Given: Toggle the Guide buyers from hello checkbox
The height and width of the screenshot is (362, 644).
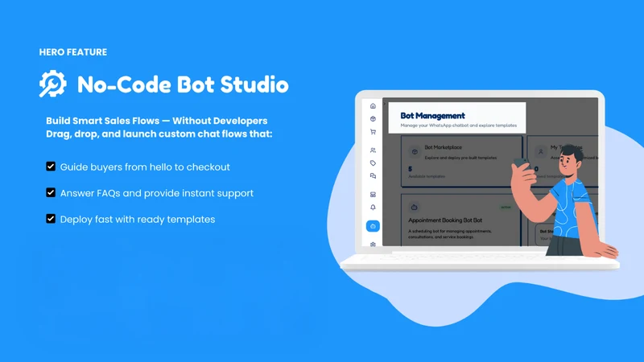Looking at the screenshot, I should click(51, 167).
